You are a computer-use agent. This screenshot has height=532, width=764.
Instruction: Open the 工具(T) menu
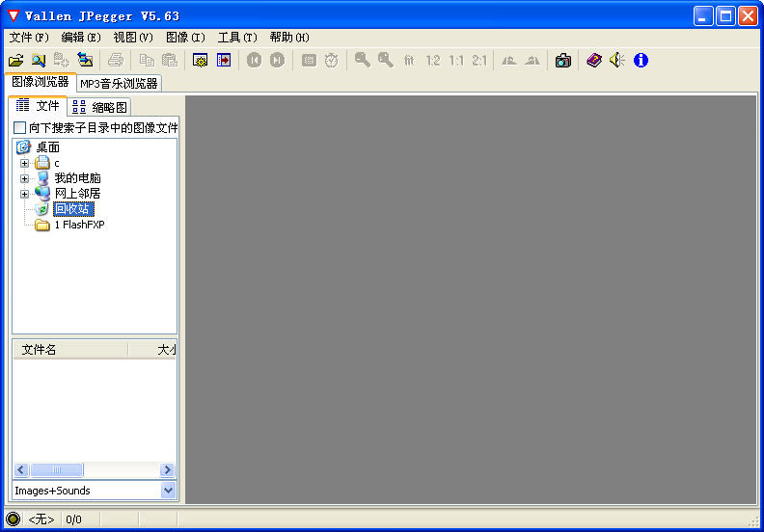point(237,38)
